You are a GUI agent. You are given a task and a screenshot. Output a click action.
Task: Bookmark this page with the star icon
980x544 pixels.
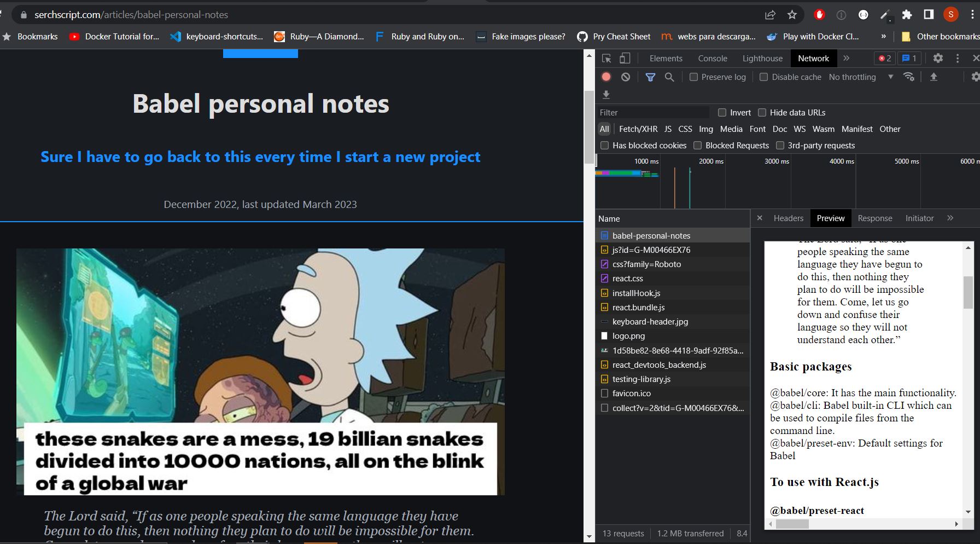click(792, 15)
